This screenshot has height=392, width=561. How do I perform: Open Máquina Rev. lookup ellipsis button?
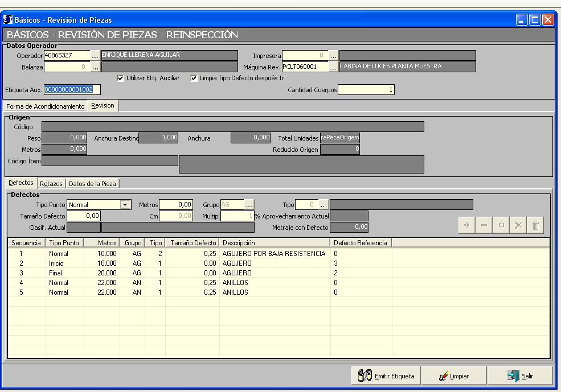coord(333,67)
